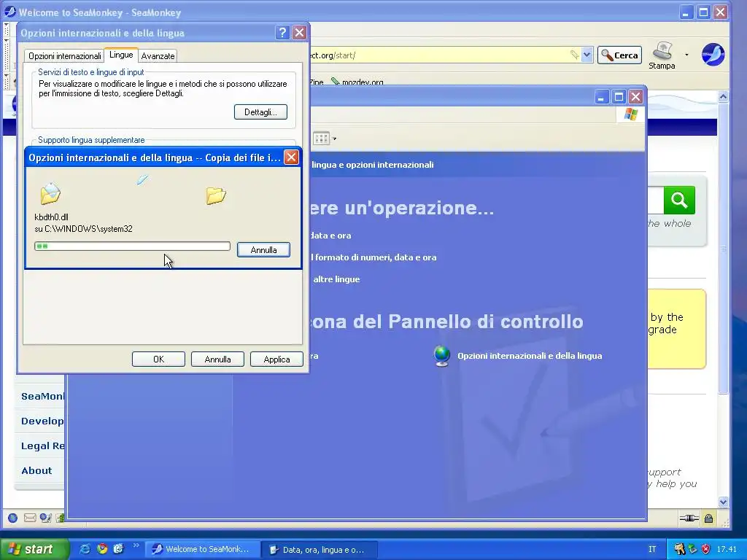Click the Cerca search button in SeaMonkey
Viewport: 747px width, 560px height.
pyautogui.click(x=620, y=55)
